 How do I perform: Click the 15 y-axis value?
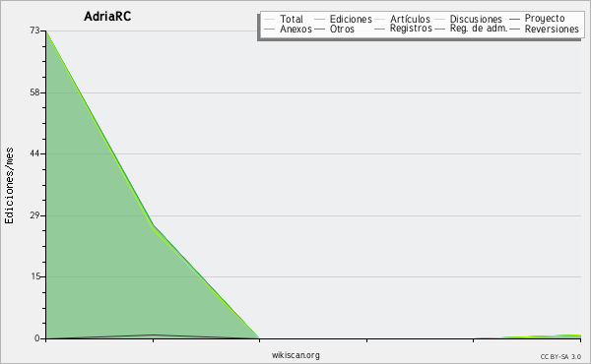pyautogui.click(x=35, y=276)
